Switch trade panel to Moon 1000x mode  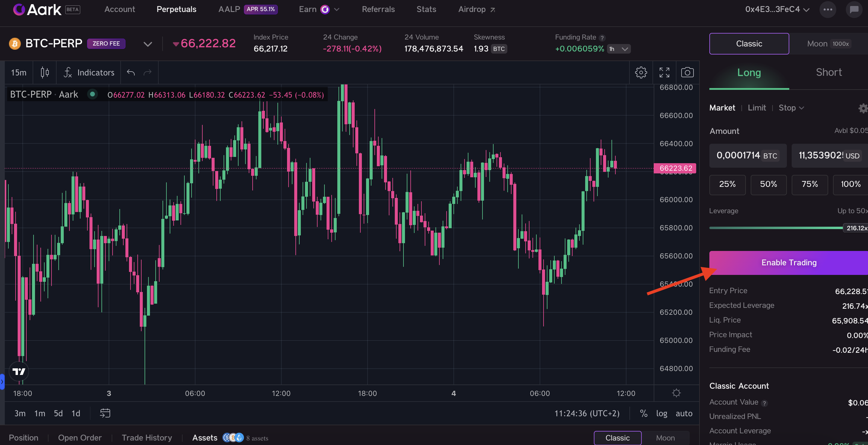tap(828, 43)
